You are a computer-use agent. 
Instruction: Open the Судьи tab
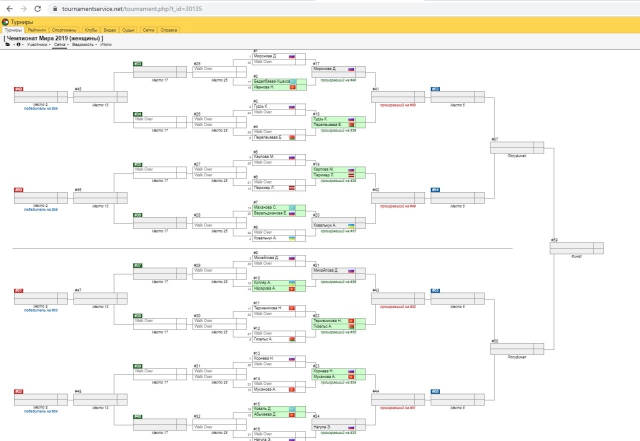129,30
